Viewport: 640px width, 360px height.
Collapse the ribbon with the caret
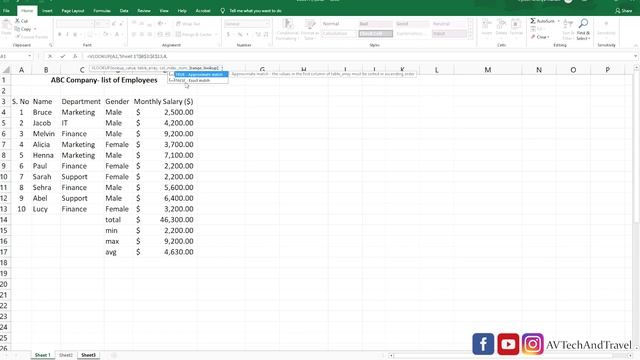pos(636,45)
